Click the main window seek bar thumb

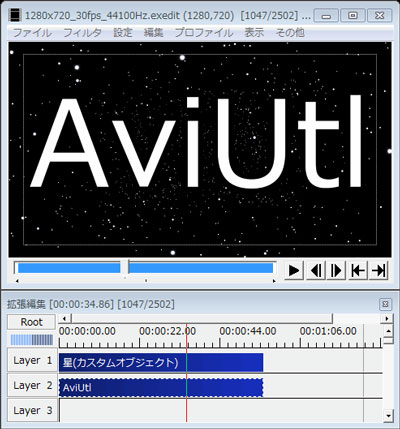[124, 268]
